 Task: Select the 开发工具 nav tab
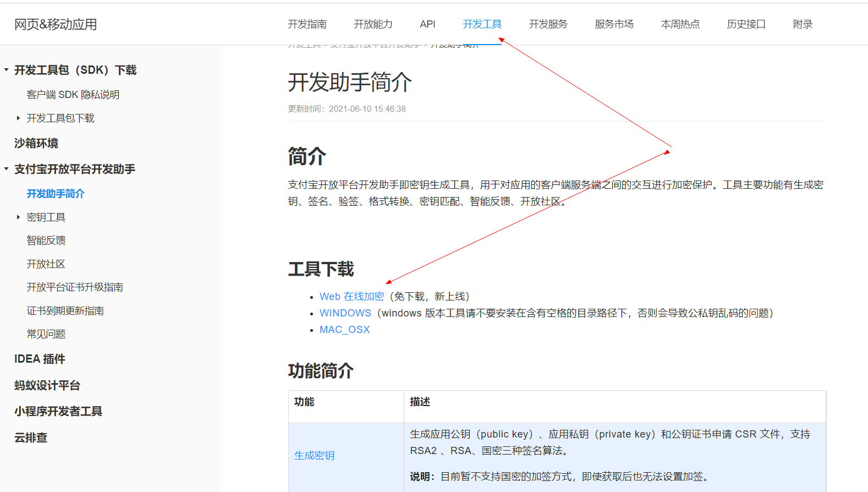pyautogui.click(x=482, y=24)
